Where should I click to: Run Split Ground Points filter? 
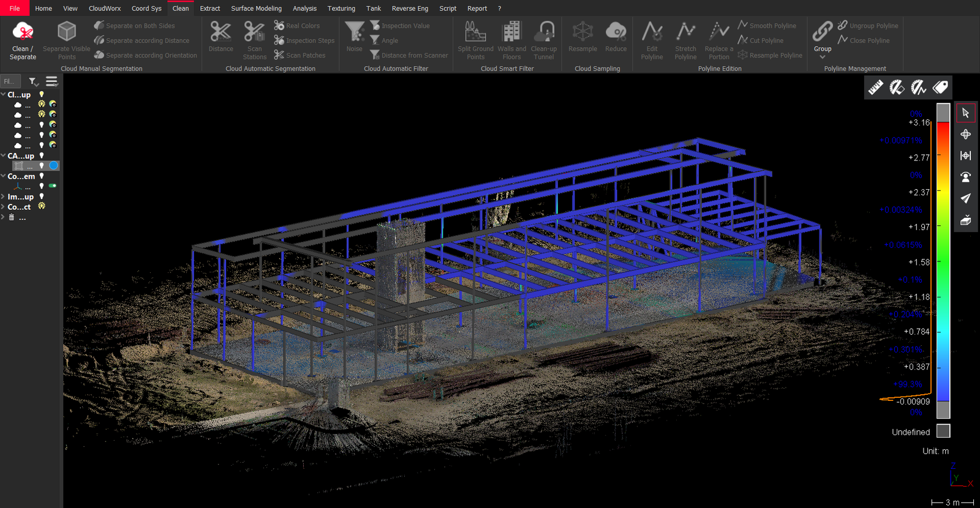pyautogui.click(x=475, y=40)
